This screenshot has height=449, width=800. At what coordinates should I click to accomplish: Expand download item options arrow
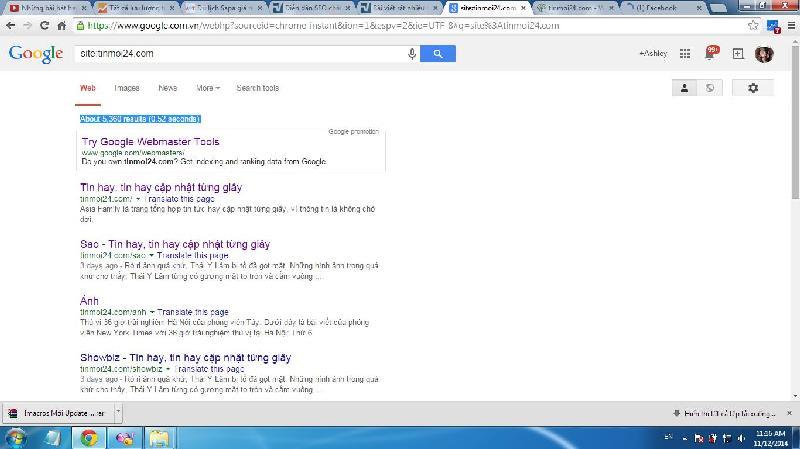tap(118, 412)
